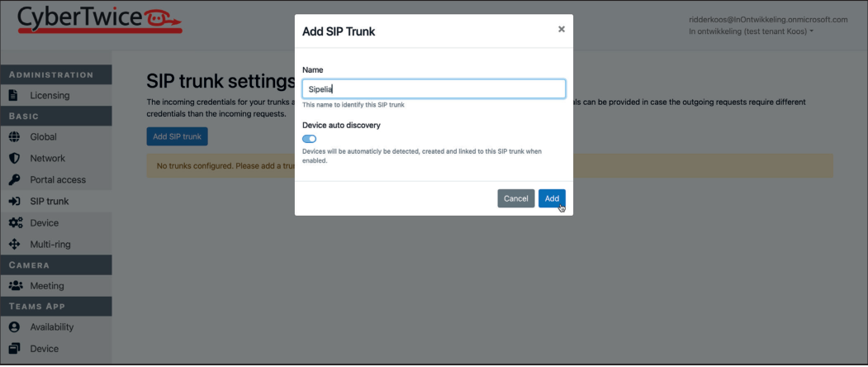This screenshot has width=868, height=367.
Task: Go to Global settings
Action: click(56, 137)
